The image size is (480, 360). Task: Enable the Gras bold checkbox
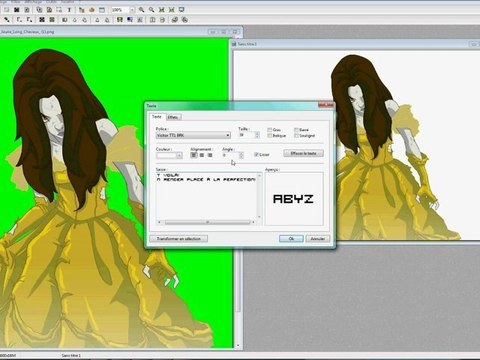point(269,130)
